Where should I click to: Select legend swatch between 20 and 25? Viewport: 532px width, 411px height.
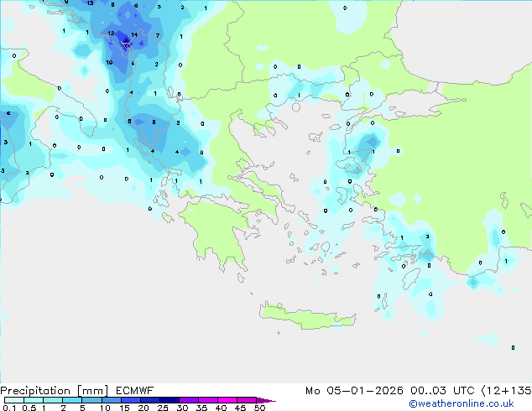click(149, 400)
